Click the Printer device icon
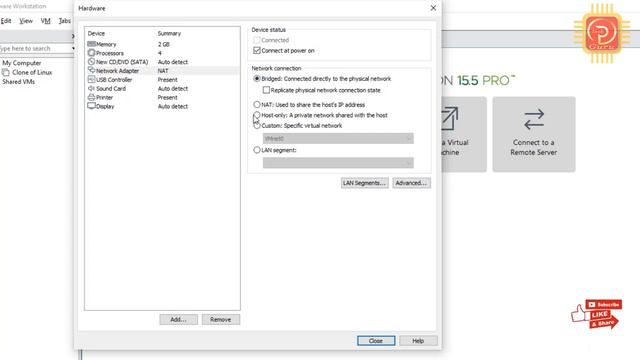The width and height of the screenshot is (640, 360). click(x=91, y=97)
